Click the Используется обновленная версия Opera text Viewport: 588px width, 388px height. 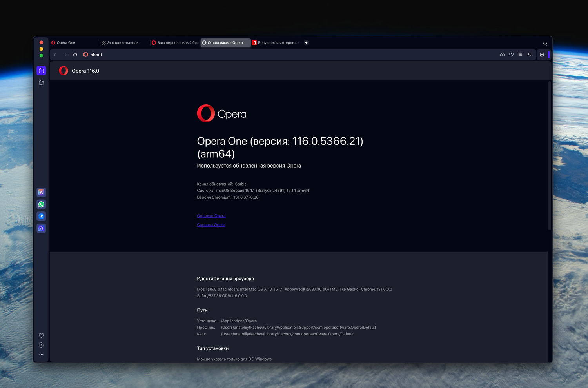[249, 166]
